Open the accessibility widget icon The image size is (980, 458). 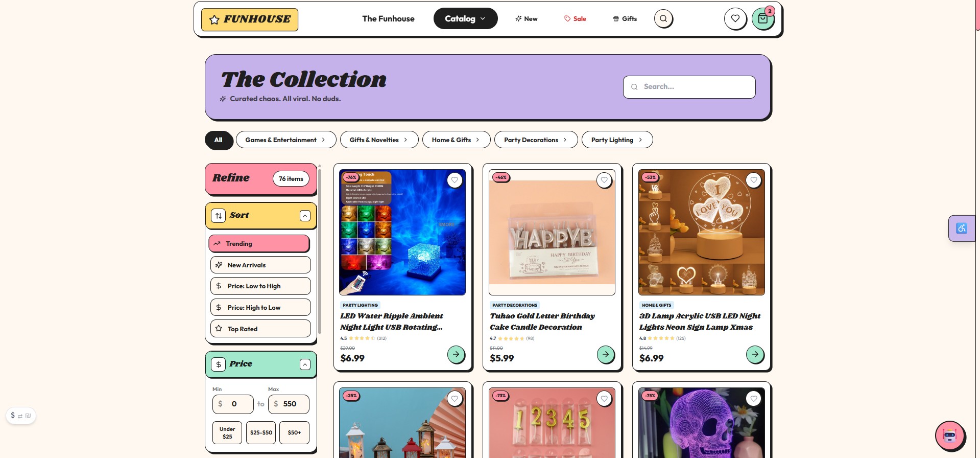point(962,228)
